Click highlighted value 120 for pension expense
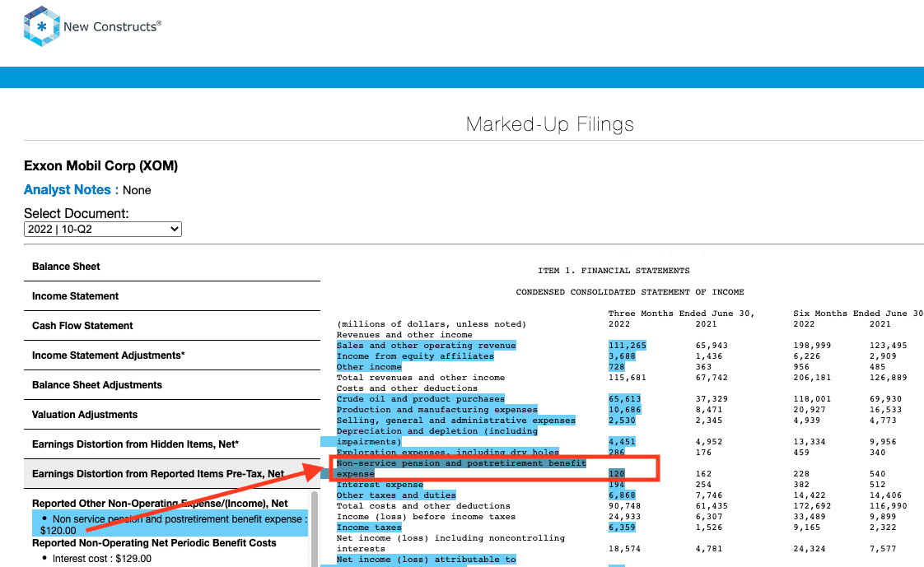Screen dimensions: 924x567 point(616,474)
